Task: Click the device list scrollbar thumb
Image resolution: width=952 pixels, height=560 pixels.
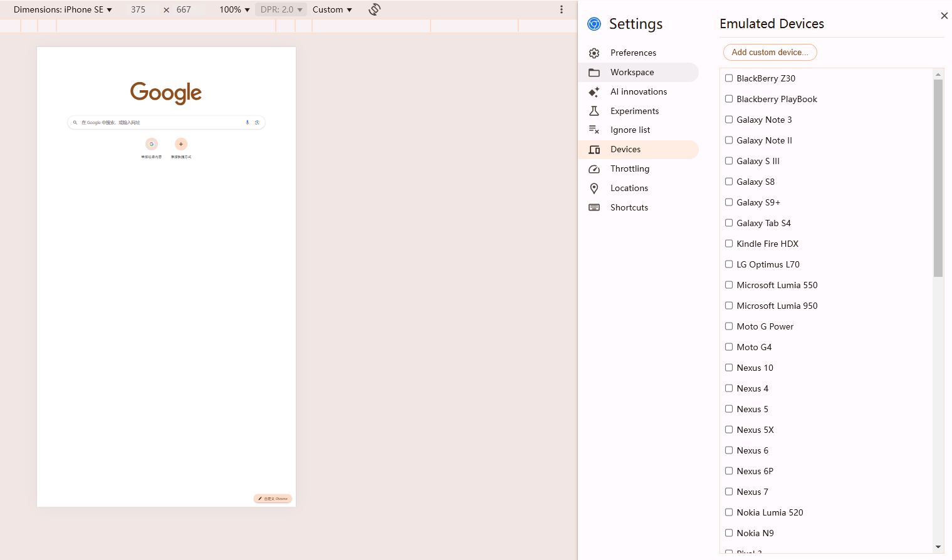Action: coord(938,178)
